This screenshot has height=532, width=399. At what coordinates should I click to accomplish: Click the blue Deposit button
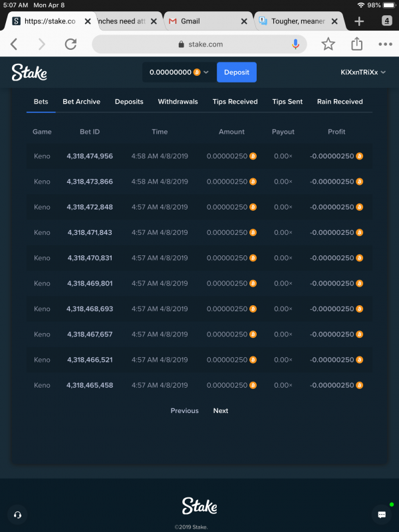click(237, 72)
